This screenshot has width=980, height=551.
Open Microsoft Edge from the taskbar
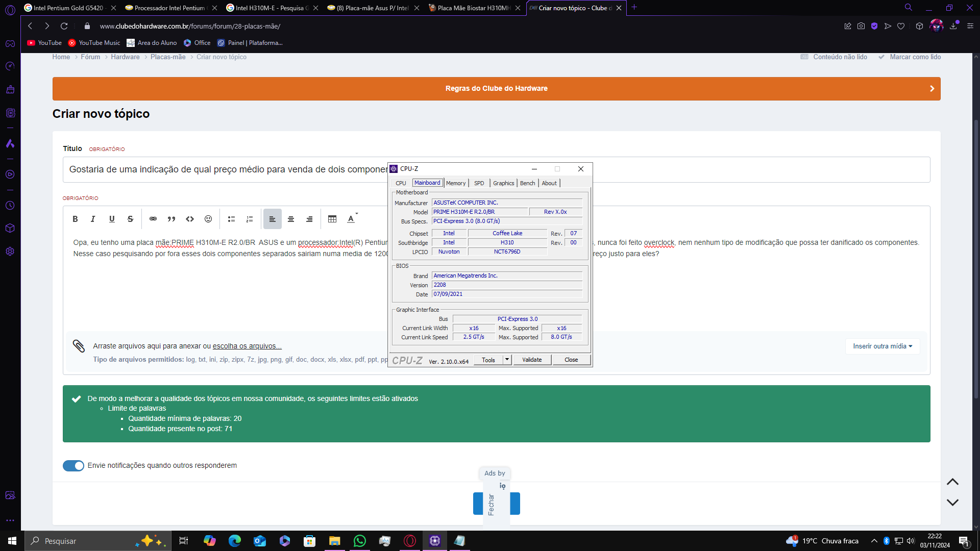(235, 541)
